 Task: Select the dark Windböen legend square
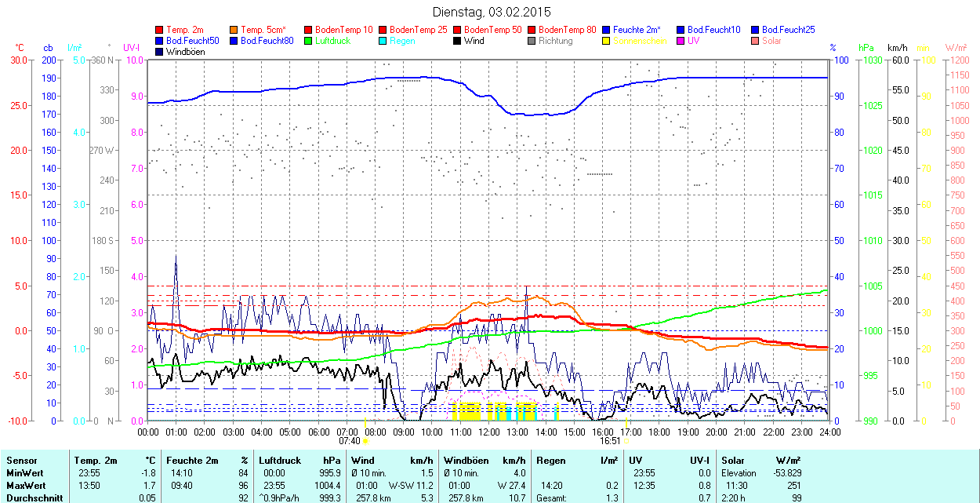(x=160, y=52)
